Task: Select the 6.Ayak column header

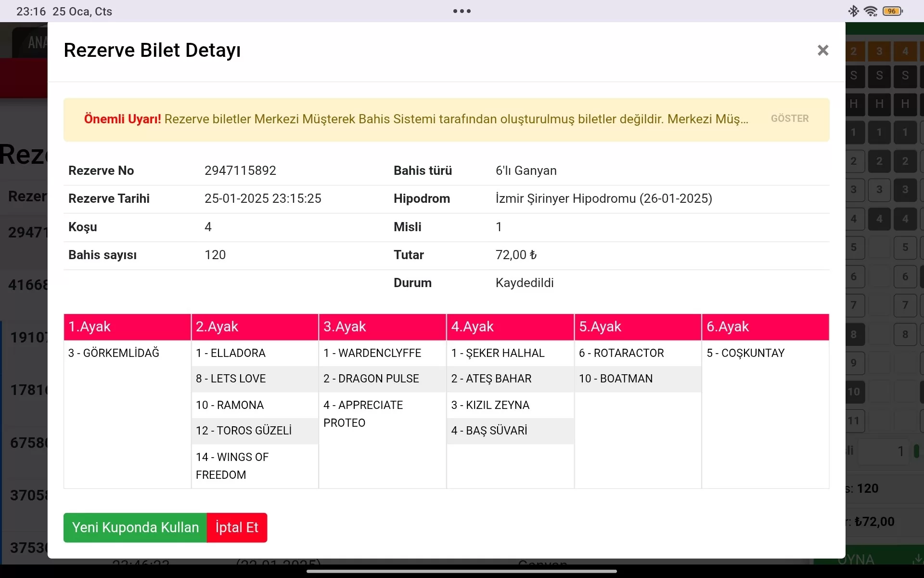Action: tap(765, 327)
